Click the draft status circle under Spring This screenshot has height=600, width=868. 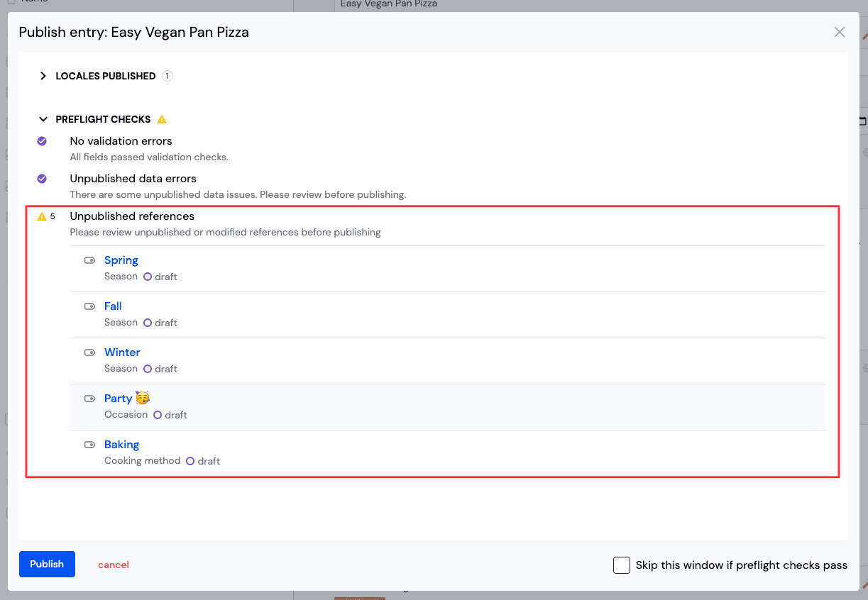point(148,277)
